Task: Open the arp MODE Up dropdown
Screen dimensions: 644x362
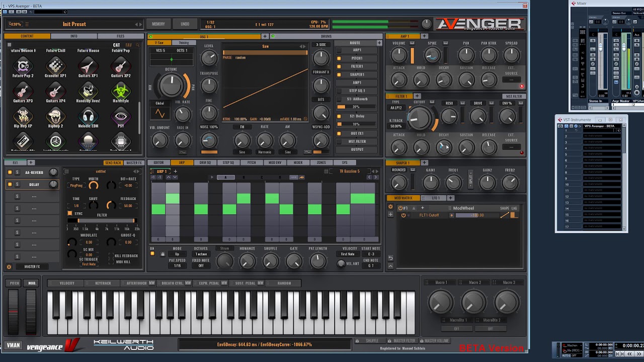Action: pos(177,254)
